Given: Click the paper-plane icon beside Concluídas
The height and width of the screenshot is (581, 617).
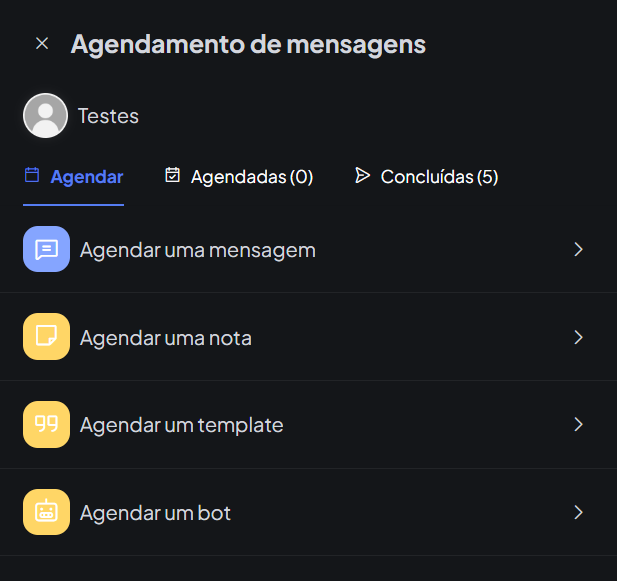Looking at the screenshot, I should (362, 176).
